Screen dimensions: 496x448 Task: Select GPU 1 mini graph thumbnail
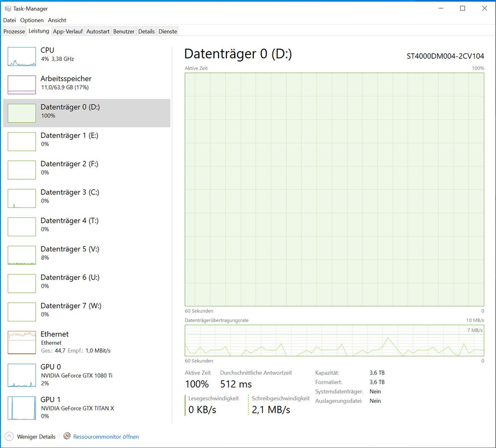click(22, 408)
